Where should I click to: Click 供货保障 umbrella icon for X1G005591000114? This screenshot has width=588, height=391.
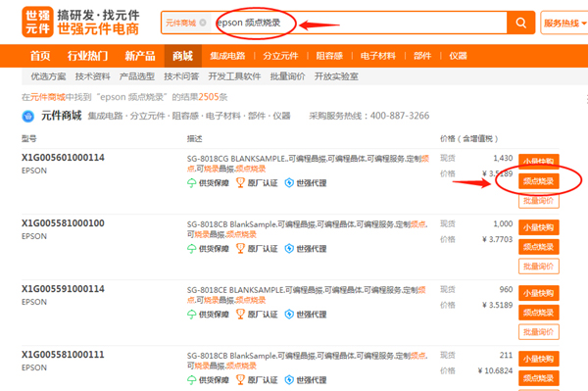pos(192,315)
